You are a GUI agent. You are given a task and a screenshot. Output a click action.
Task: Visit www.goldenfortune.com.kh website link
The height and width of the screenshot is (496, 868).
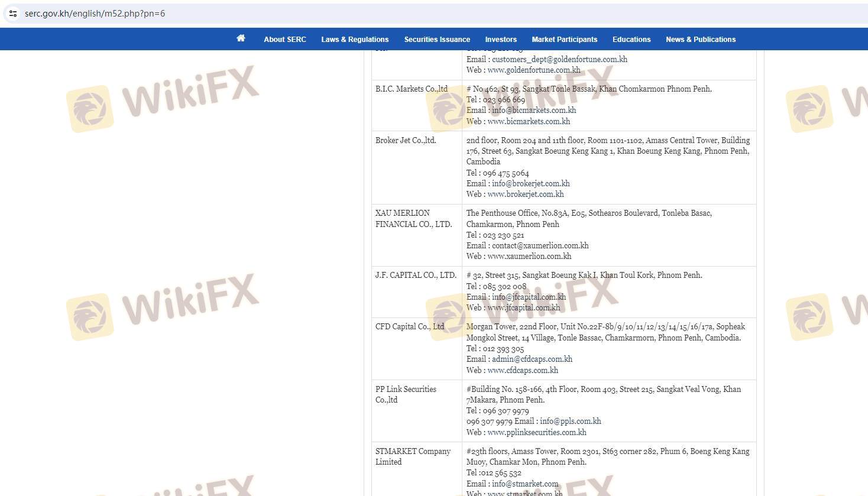[x=534, y=70]
